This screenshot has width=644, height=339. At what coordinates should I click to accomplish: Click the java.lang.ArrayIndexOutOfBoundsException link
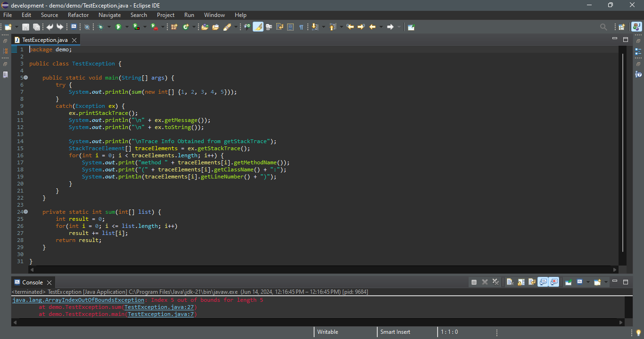[x=78, y=300]
